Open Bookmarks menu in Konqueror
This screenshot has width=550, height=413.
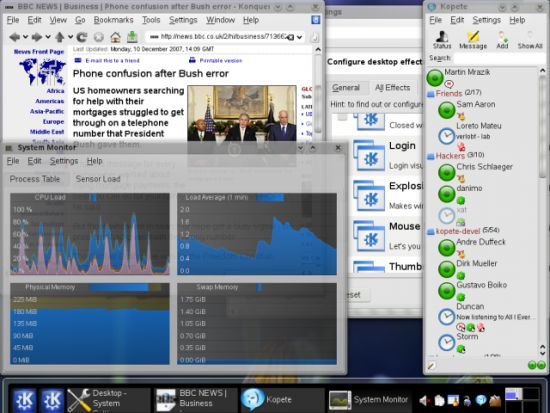point(113,20)
